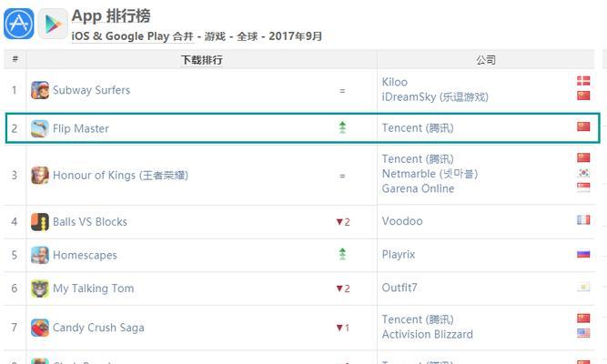
Task: Open the Subway Surfers game icon
Action: click(x=40, y=90)
